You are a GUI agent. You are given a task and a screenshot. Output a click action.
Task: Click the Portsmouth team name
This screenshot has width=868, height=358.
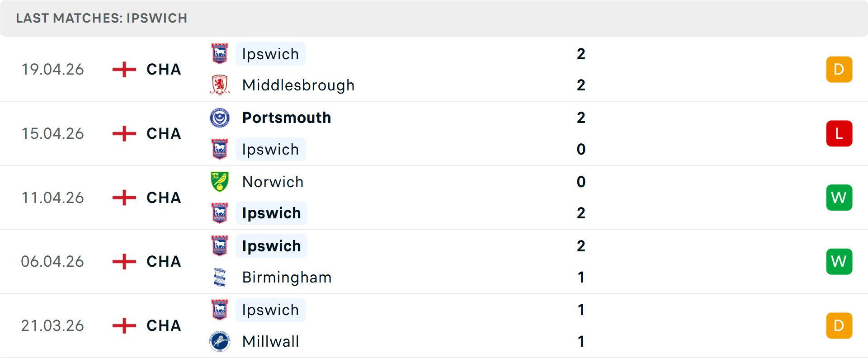coord(286,118)
